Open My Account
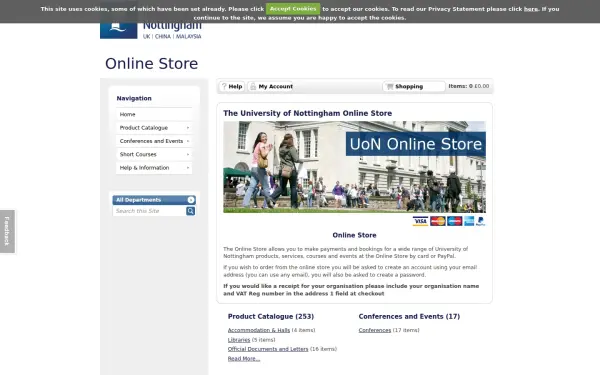The image size is (600, 375). tap(271, 86)
